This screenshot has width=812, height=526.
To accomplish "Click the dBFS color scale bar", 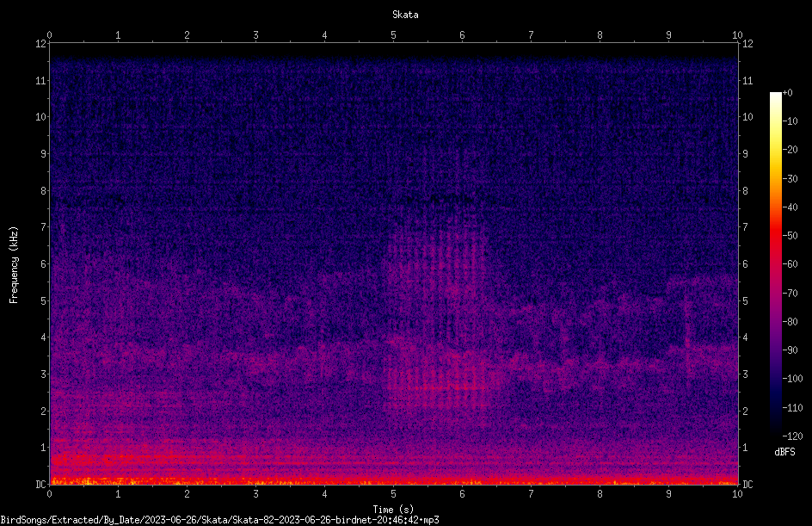I will [x=775, y=264].
